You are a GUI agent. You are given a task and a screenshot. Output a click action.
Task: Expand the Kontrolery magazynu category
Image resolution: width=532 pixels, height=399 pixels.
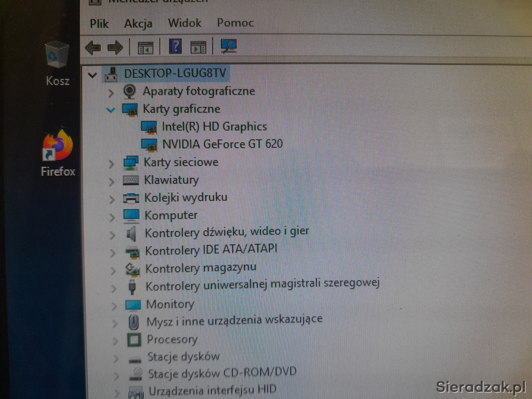pos(114,270)
